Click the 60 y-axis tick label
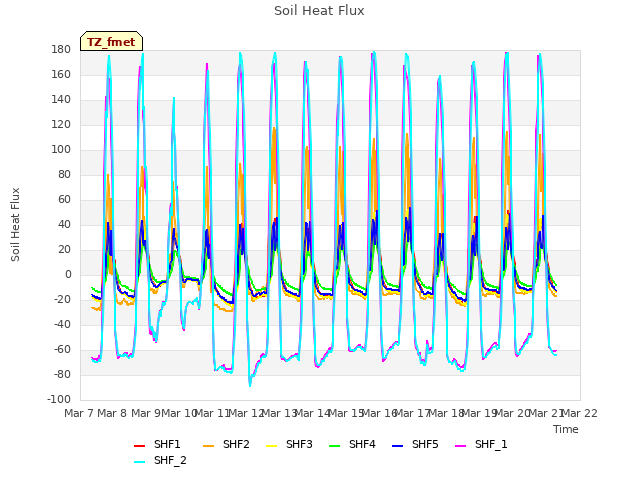The width and height of the screenshot is (640, 480). click(x=64, y=200)
